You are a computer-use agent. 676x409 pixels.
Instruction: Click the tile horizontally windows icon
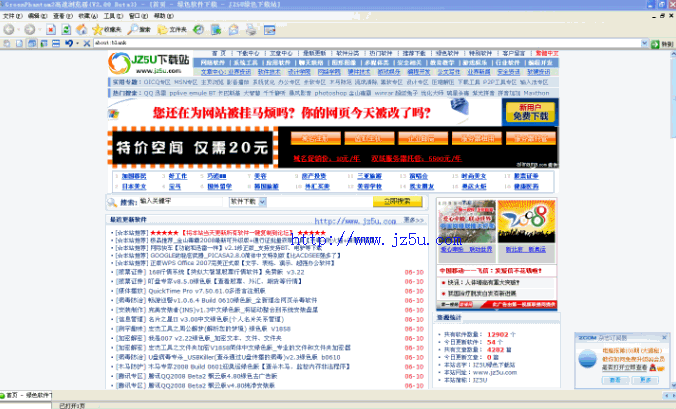[x=56, y=44]
